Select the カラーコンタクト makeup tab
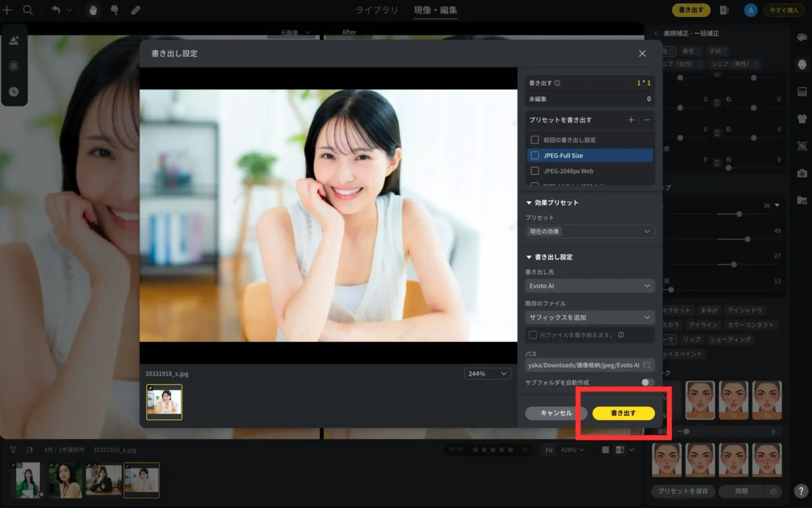 pyautogui.click(x=750, y=324)
